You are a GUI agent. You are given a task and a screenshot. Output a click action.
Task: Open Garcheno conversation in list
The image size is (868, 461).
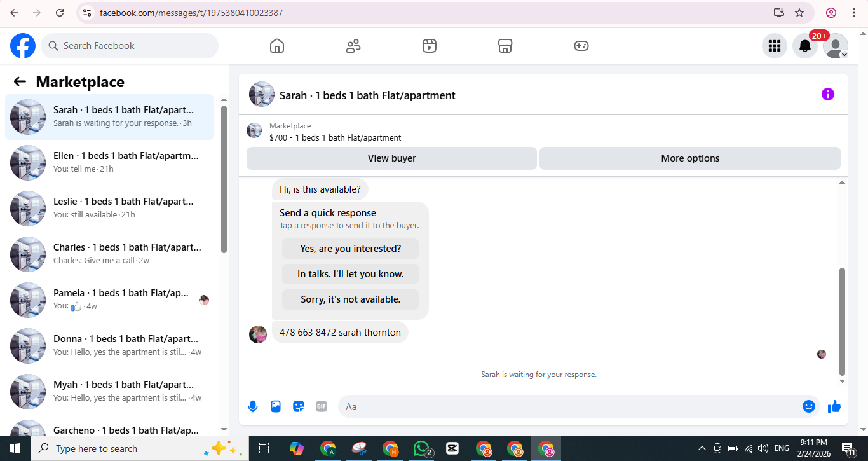pos(109,426)
